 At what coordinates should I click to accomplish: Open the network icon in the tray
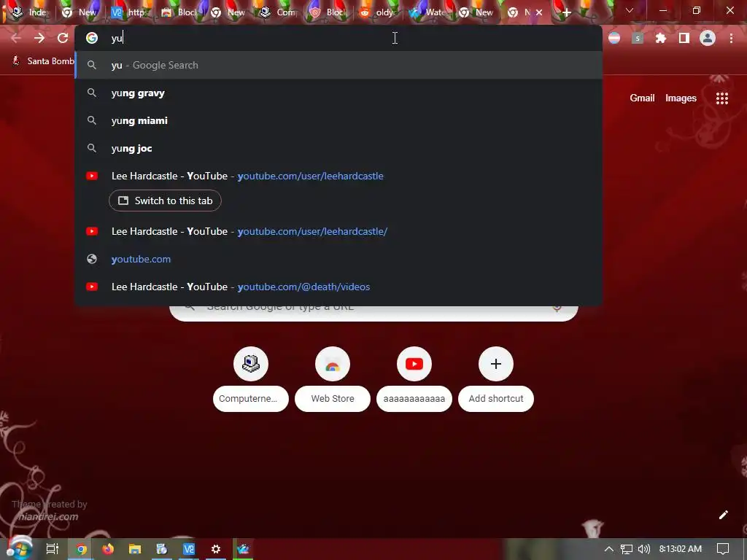pyautogui.click(x=627, y=549)
